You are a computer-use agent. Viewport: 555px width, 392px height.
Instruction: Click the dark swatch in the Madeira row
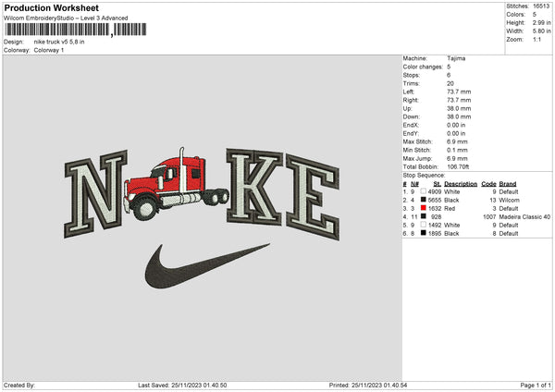(x=424, y=216)
